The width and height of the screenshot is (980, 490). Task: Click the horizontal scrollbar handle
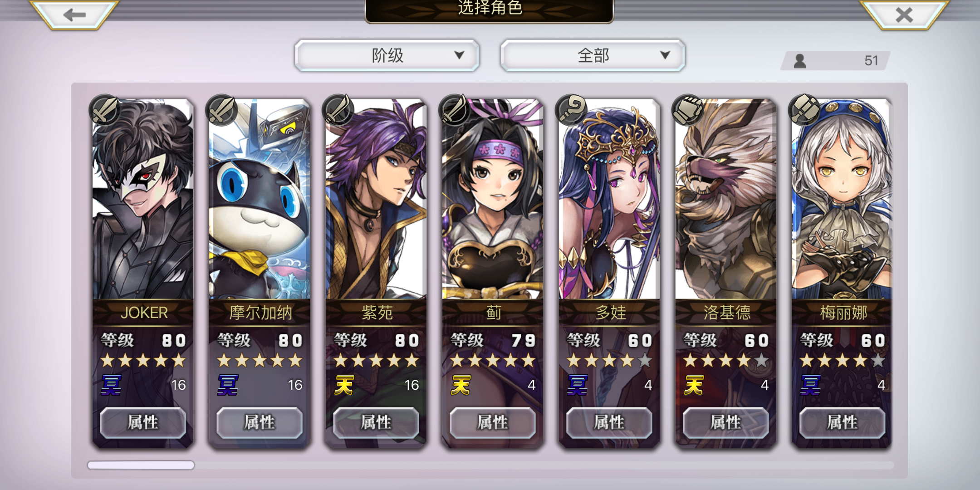tap(141, 465)
